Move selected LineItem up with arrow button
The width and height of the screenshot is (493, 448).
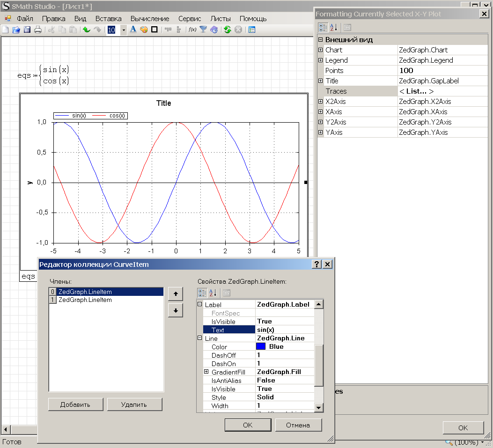[x=175, y=294]
